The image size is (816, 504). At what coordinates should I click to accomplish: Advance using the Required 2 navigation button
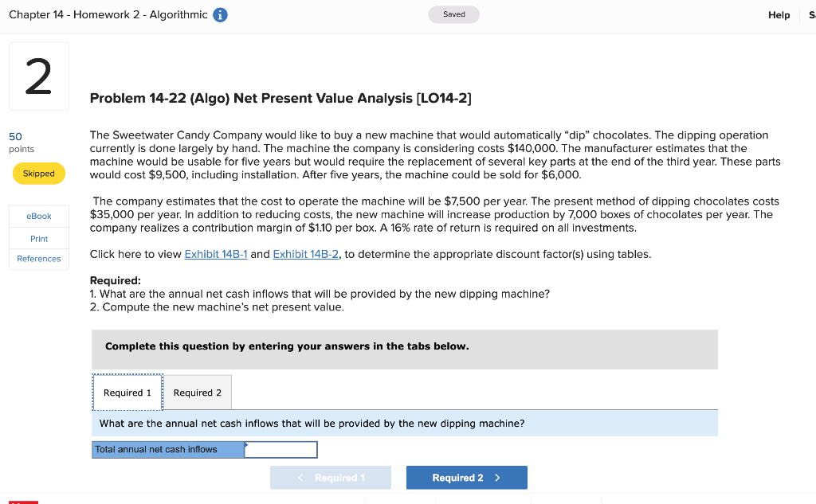[467, 477]
